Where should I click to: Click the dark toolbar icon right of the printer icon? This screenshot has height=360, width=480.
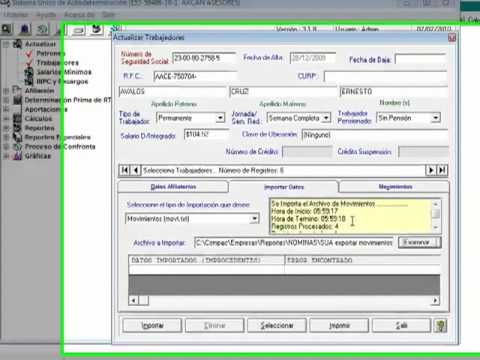(x=97, y=29)
